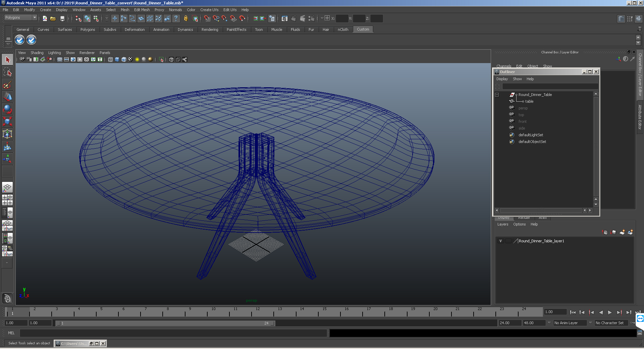Move selected layer up icon
644x349 pixels.
[x=605, y=232]
